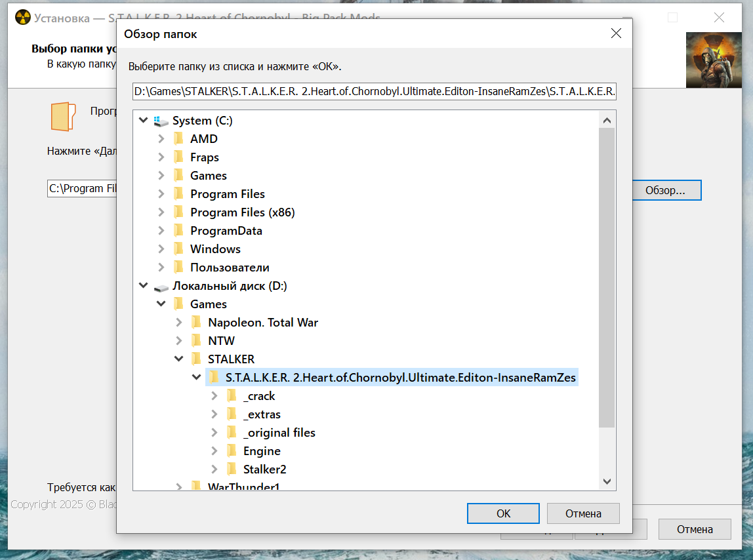Expand the Program Files folder chevron
The height and width of the screenshot is (560, 753).
[x=161, y=194]
